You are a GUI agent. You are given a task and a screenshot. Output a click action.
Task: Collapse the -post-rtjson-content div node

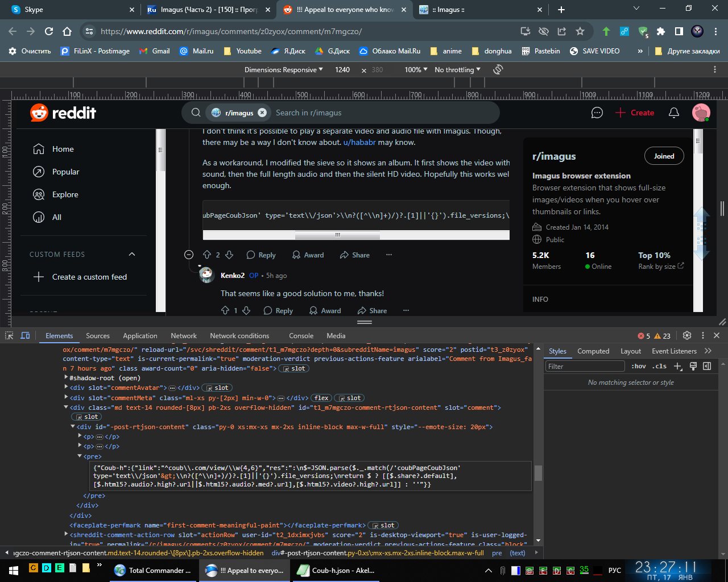(x=73, y=427)
